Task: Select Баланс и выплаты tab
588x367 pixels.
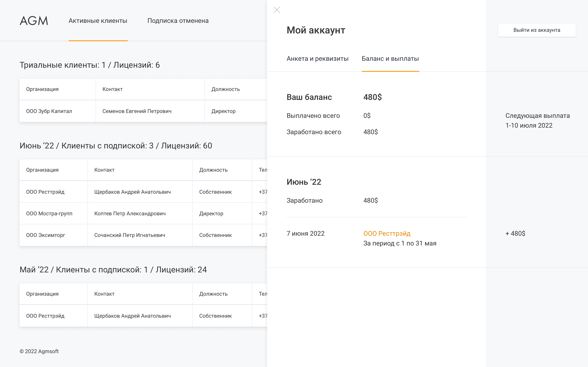Action: (390, 59)
